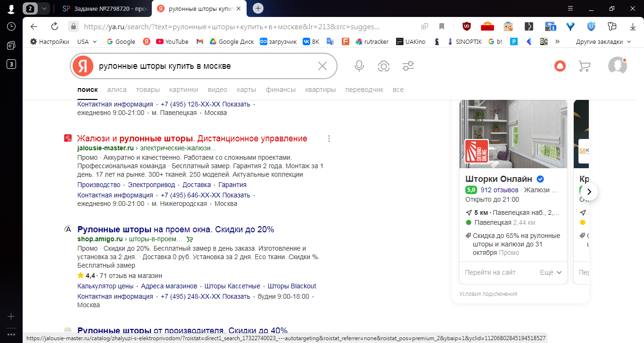Select the видео search tab
Image resolution: width=644 pixels, height=343 pixels.
pos(217,90)
